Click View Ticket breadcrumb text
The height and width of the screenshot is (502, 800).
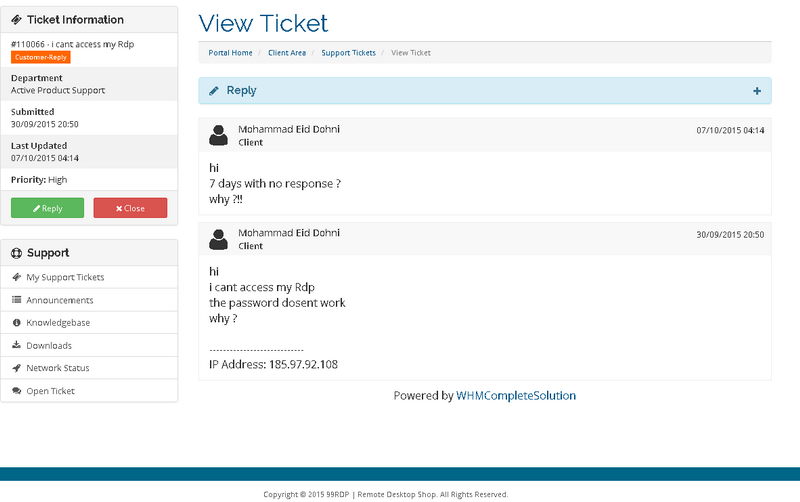click(x=411, y=53)
